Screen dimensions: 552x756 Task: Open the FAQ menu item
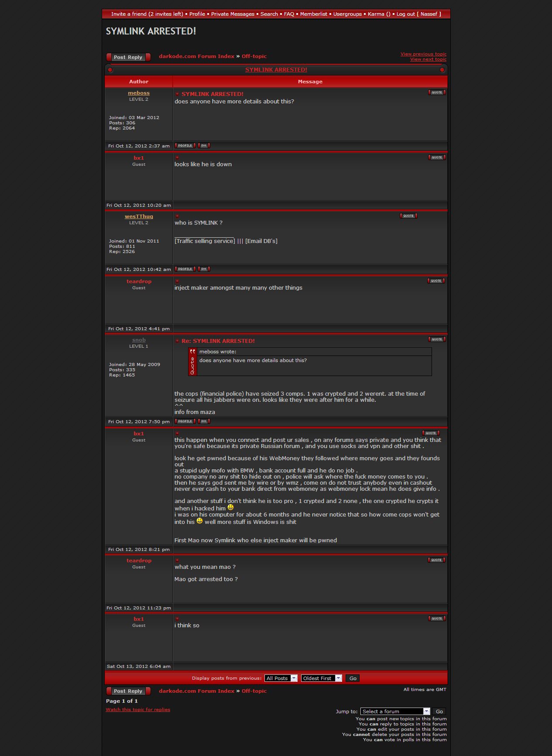[x=289, y=14]
